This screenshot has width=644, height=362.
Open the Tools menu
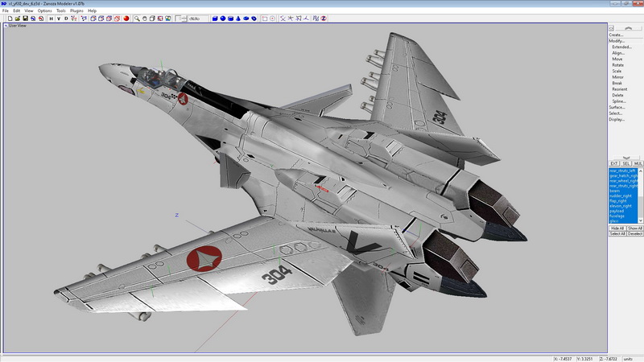pyautogui.click(x=61, y=10)
